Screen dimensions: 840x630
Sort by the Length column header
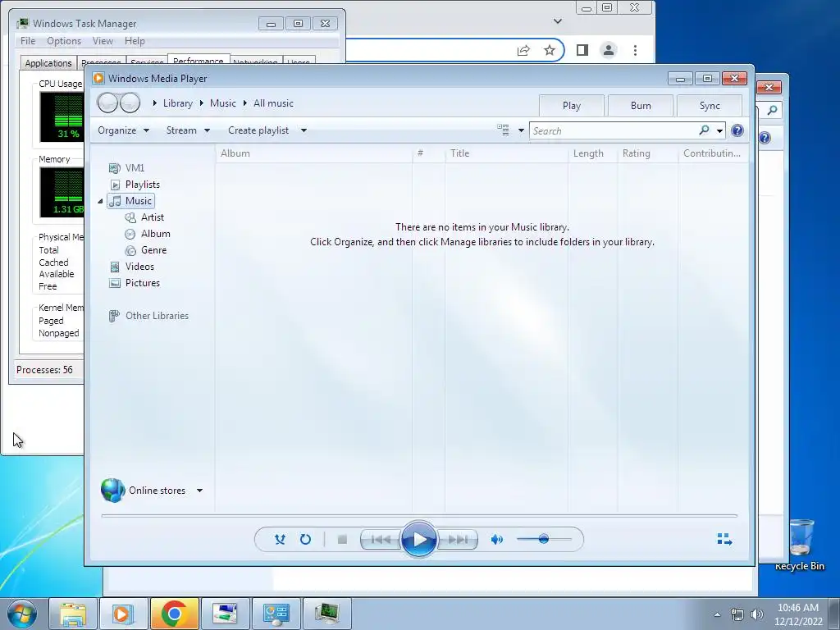(592, 153)
